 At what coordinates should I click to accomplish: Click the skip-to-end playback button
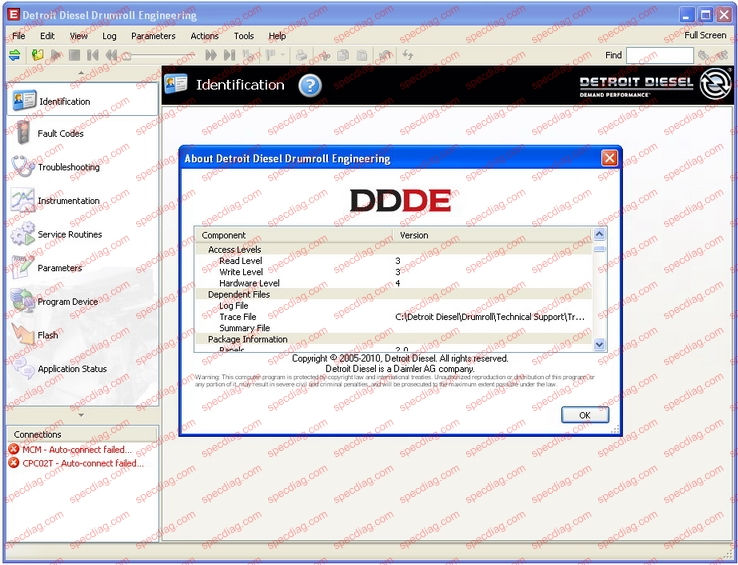[x=229, y=55]
